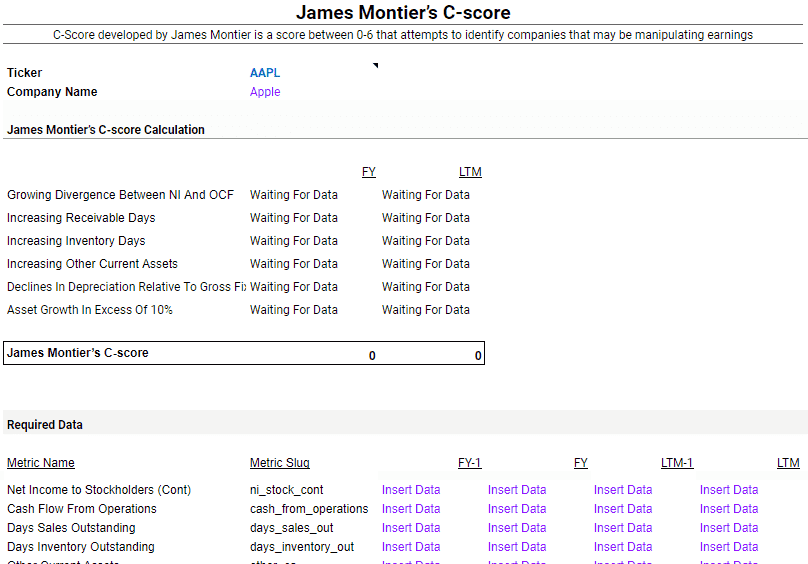The image size is (808, 564).
Task: Select the FY C-score total cell
Action: (x=372, y=355)
